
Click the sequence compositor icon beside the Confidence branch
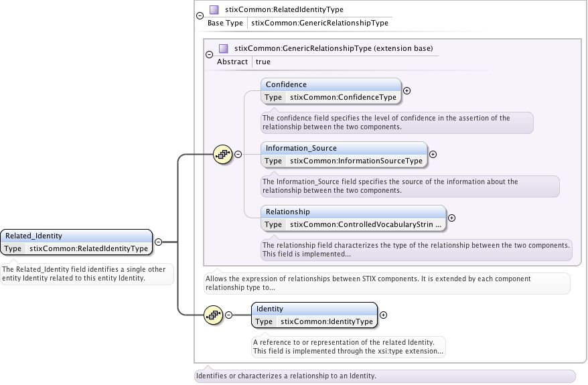[x=222, y=155]
